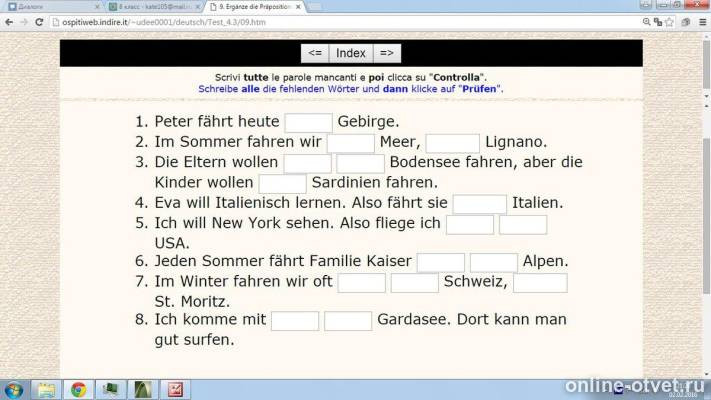Click the browser Forward arrow
711x400 pixels.
[24, 22]
